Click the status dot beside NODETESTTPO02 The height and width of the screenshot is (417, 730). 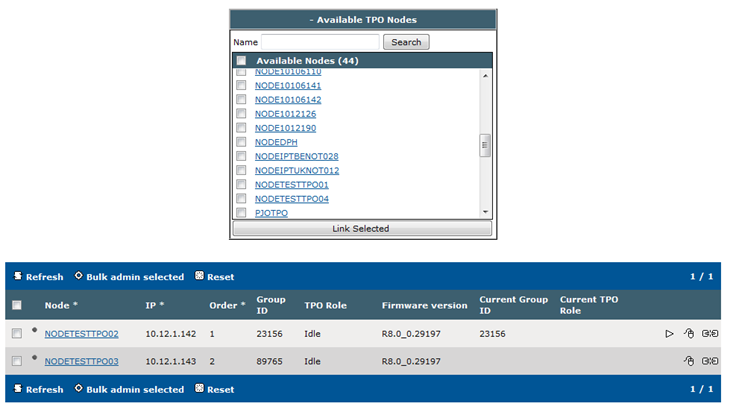click(34, 330)
